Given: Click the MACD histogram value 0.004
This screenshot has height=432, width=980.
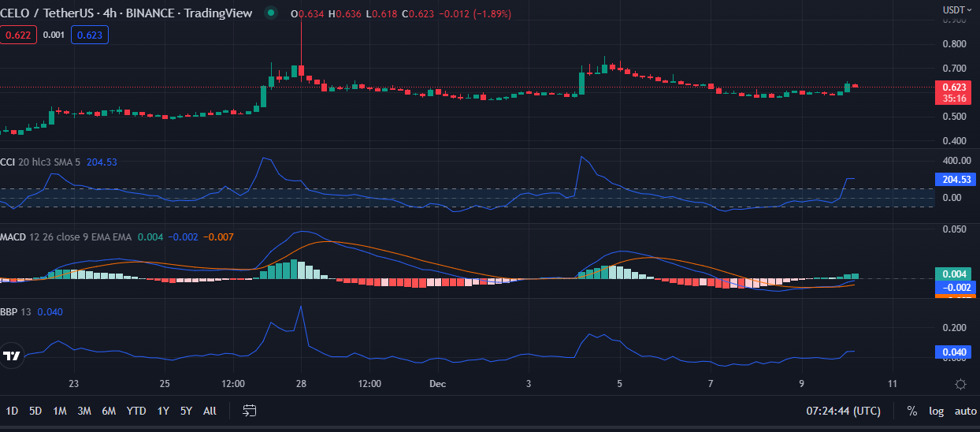Looking at the screenshot, I should (149, 236).
